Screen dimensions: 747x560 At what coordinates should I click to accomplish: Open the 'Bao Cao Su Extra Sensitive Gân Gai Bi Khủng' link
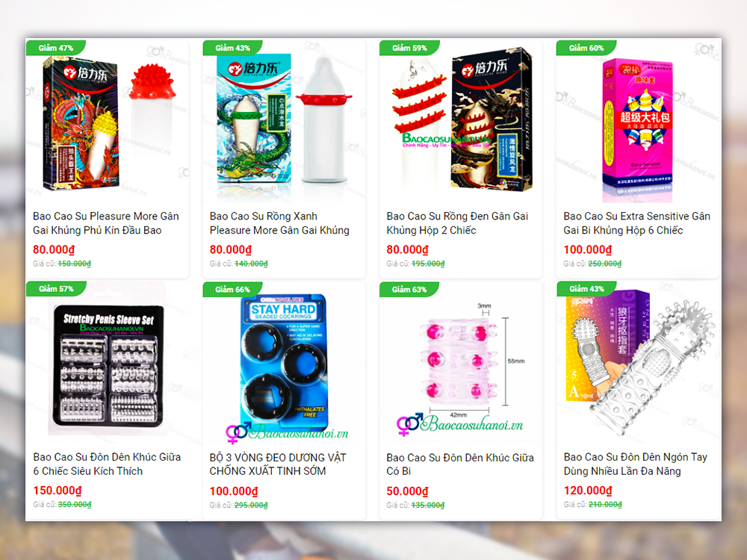pyautogui.click(x=636, y=223)
